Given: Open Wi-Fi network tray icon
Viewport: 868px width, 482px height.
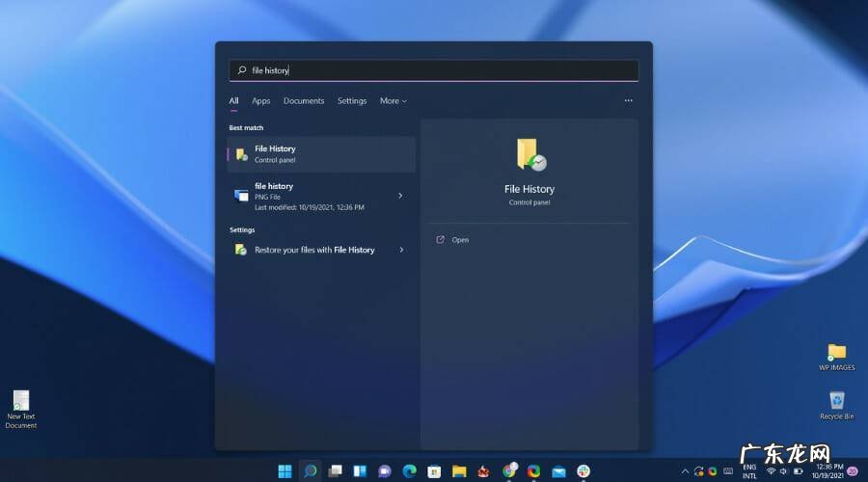Looking at the screenshot, I should click(x=771, y=471).
